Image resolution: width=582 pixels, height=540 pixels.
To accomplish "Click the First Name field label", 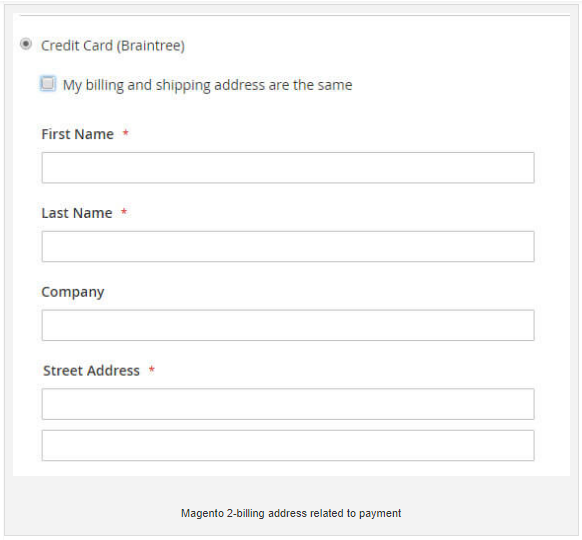I will [x=78, y=134].
